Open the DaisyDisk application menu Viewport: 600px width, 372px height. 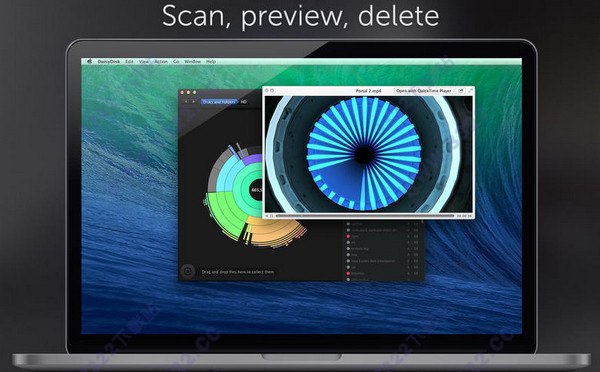109,62
